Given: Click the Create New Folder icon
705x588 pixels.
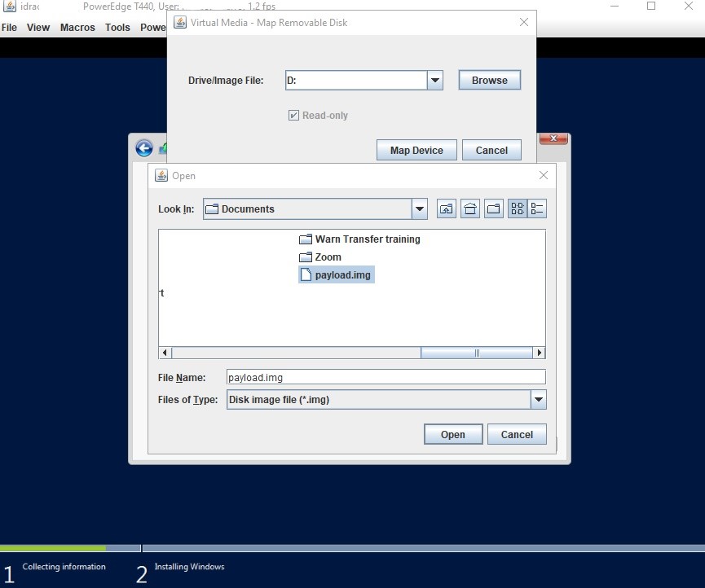Looking at the screenshot, I should pyautogui.click(x=493, y=208).
